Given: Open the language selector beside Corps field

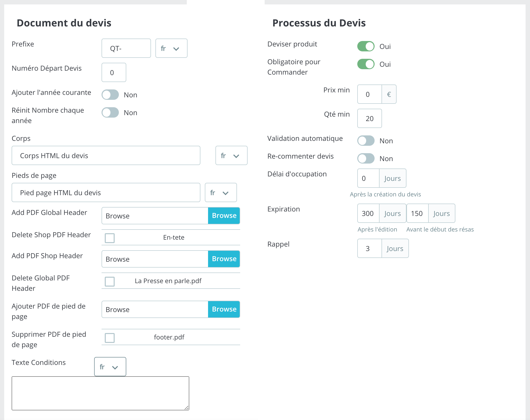Looking at the screenshot, I should click(x=231, y=155).
